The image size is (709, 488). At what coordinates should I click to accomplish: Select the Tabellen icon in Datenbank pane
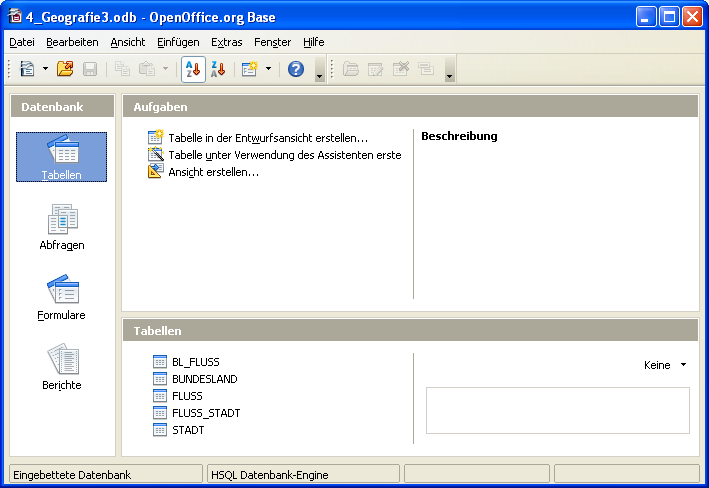(x=62, y=157)
